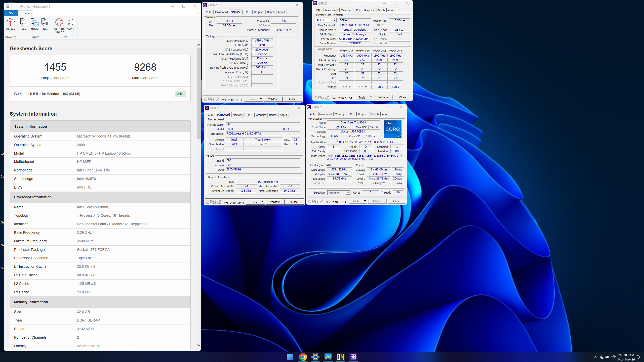644x362 pixels.
Task: Open Tools dropdown arrow in CPU-Z Memory window
Action: point(261,99)
